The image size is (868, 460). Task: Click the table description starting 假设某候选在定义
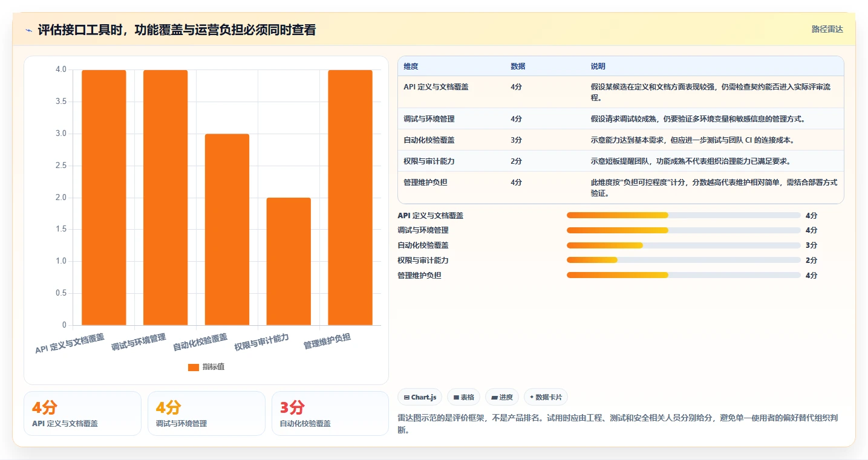pyautogui.click(x=711, y=92)
